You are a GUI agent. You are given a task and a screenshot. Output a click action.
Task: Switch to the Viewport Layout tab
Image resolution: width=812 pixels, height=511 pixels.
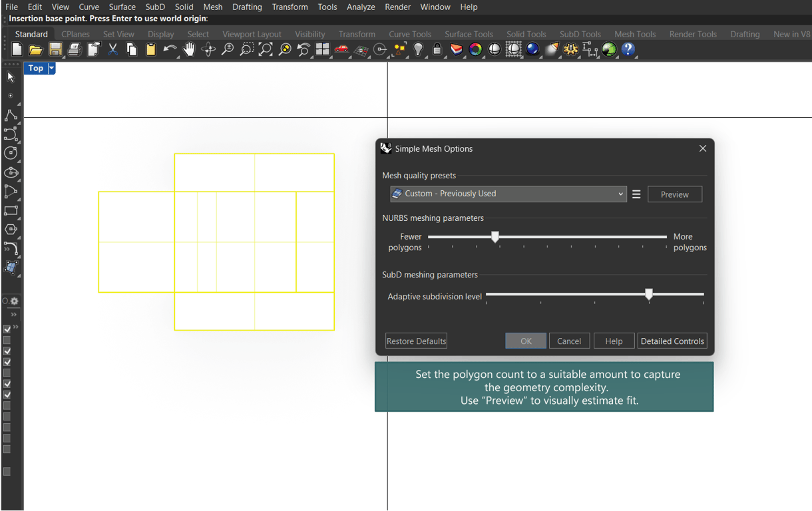252,34
